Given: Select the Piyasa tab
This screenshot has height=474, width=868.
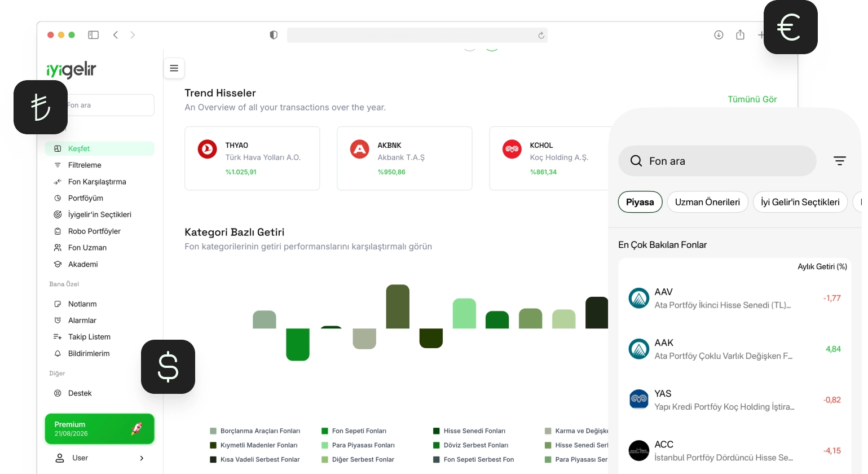Looking at the screenshot, I should 640,202.
